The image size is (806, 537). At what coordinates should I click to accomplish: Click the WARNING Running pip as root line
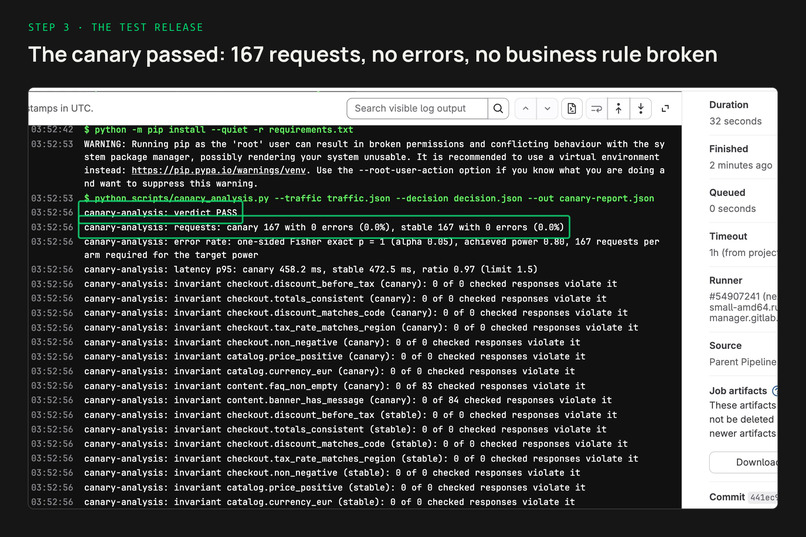[374, 163]
